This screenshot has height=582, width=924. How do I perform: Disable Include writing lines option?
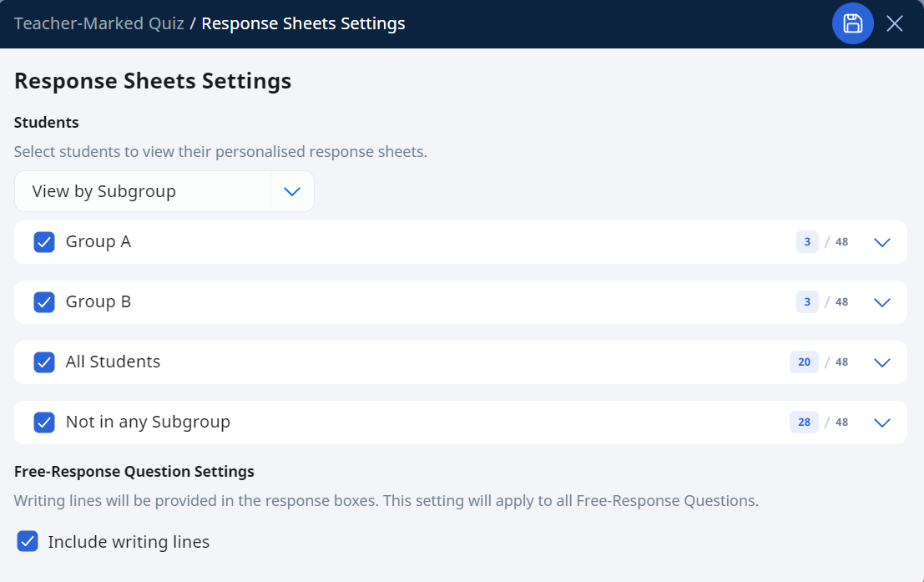[x=28, y=541]
